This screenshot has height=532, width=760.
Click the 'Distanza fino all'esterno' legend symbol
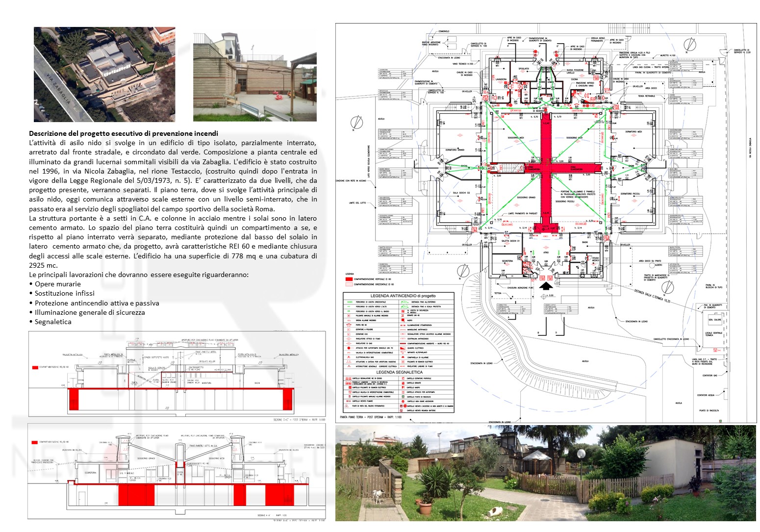[x=405, y=302]
